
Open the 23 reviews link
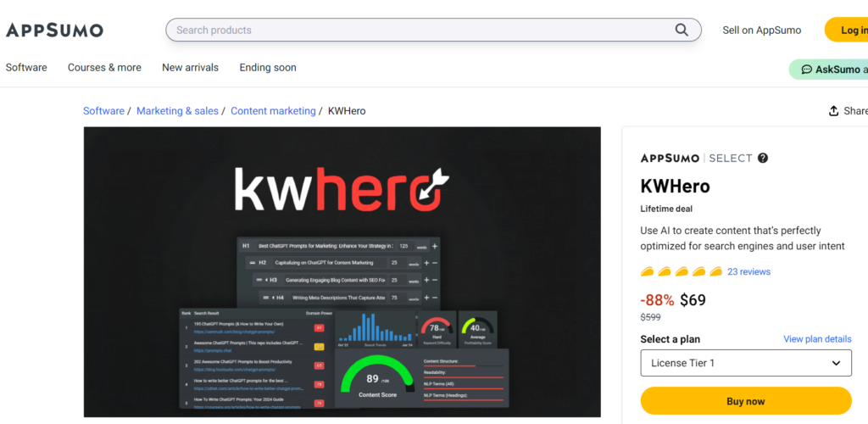pyautogui.click(x=748, y=271)
